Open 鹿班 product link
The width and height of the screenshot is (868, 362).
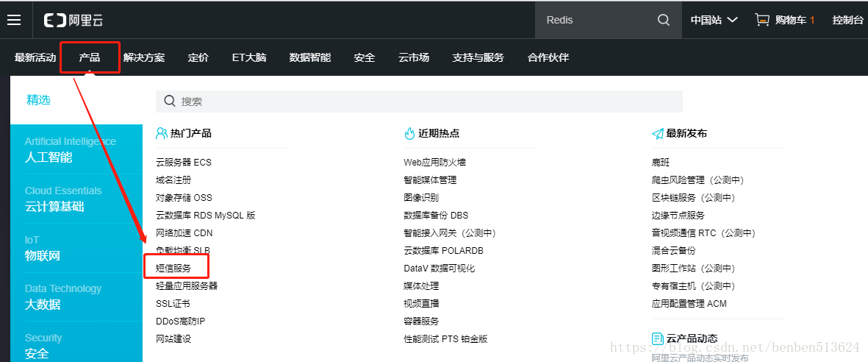tap(661, 163)
